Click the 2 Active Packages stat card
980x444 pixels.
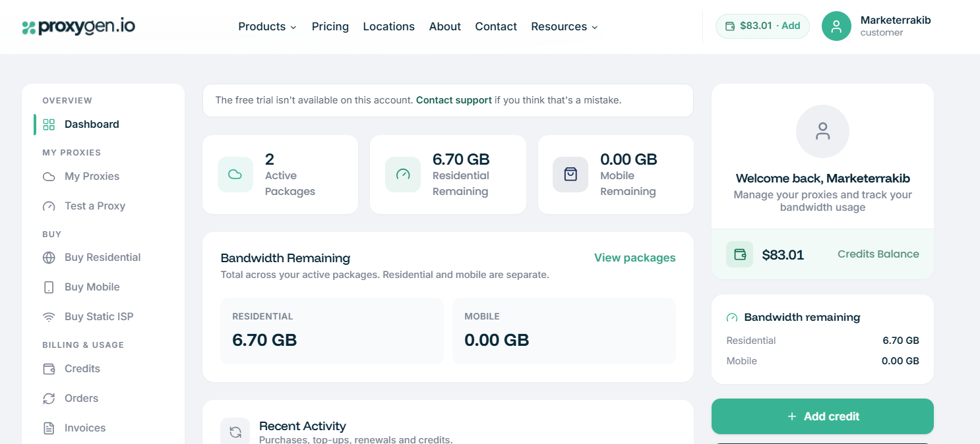pyautogui.click(x=280, y=175)
